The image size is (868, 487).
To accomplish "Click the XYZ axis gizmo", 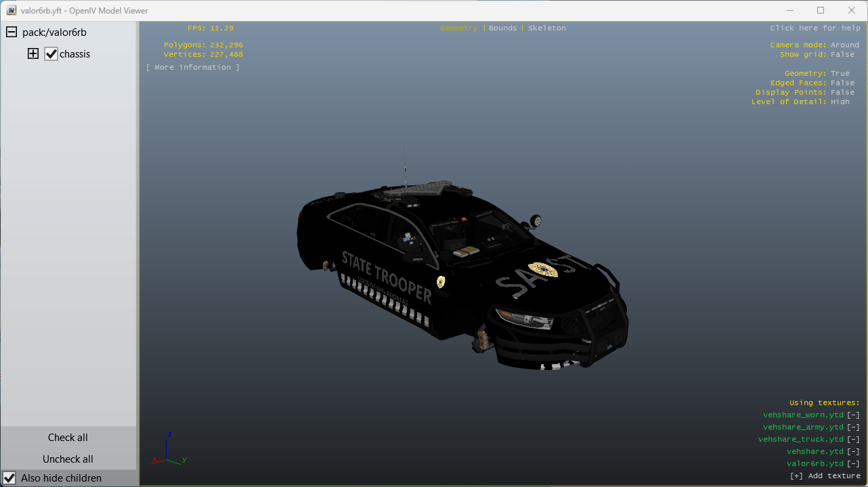I will [x=168, y=450].
